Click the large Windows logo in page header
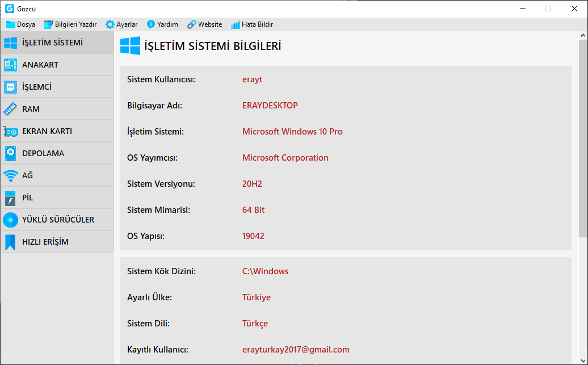This screenshot has height=365, width=588. click(x=130, y=46)
